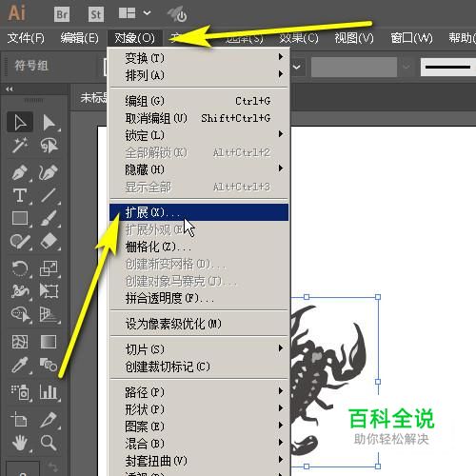Select the Type tool
476x476 pixels.
pos(20,195)
